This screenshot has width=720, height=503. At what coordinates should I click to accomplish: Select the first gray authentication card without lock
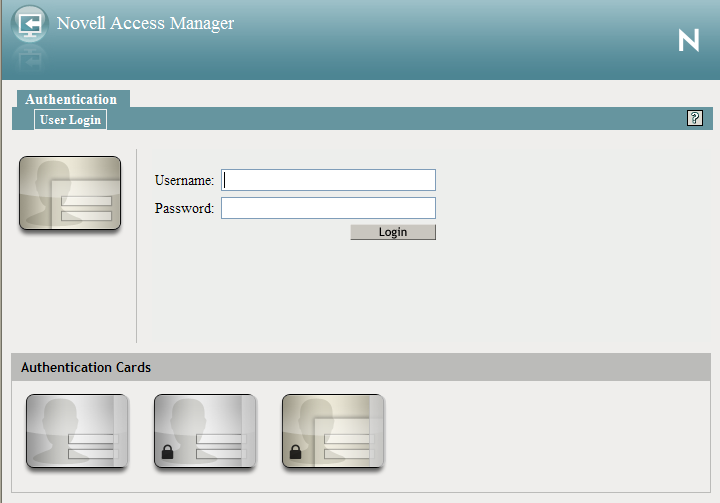[77, 431]
